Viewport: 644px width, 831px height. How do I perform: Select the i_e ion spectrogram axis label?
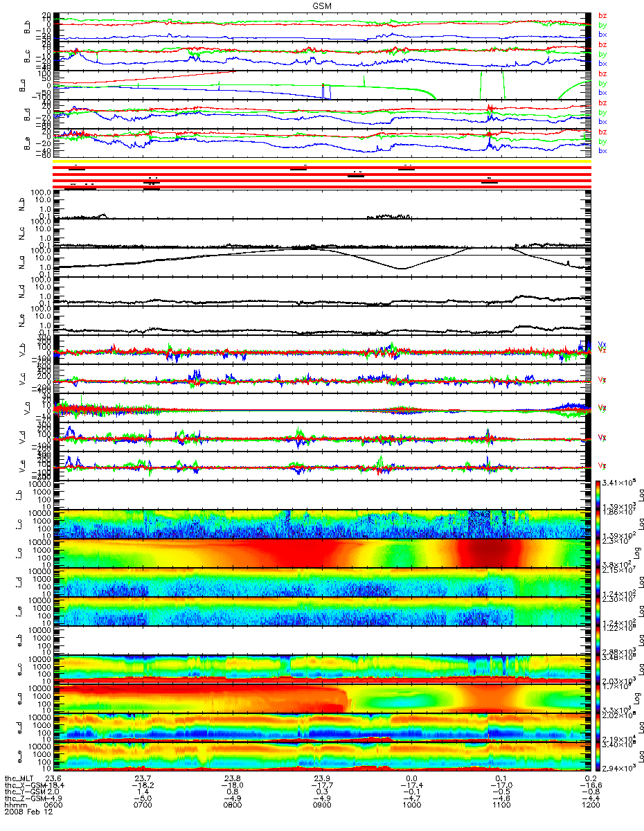coord(20,611)
